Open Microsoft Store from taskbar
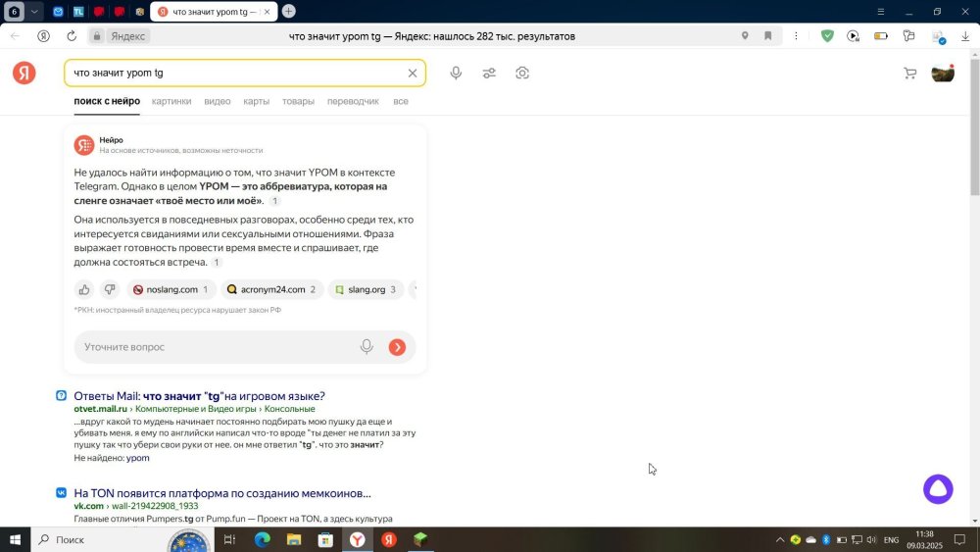Screen dimensions: 980x552 [325, 539]
